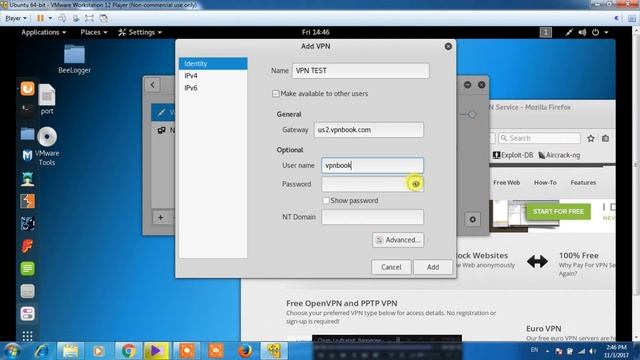This screenshot has width=640, height=360.
Task: Cancel the Add VPN dialog
Action: pos(391,267)
